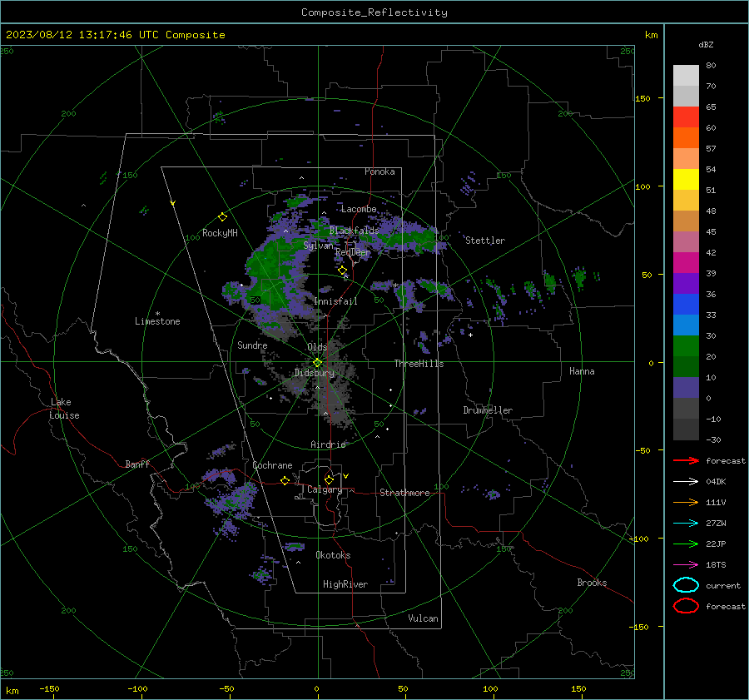Click the yellow diamond marker under Cochrane
The height and width of the screenshot is (700, 749).
coord(285,480)
